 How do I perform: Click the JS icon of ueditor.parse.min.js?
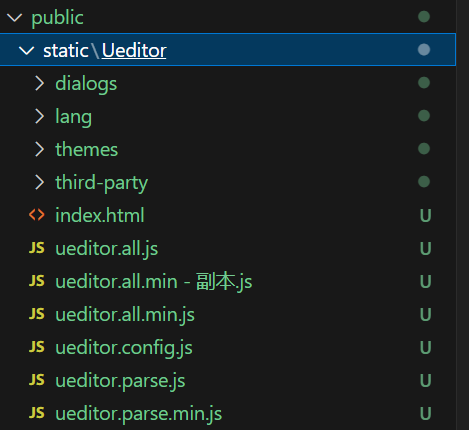pyautogui.click(x=37, y=413)
